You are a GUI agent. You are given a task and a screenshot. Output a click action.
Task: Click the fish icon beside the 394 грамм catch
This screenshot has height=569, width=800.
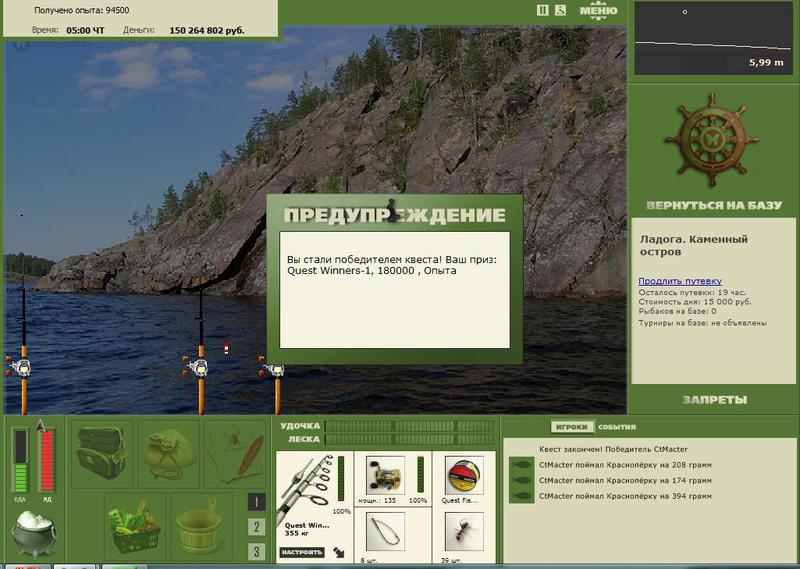coord(521,496)
